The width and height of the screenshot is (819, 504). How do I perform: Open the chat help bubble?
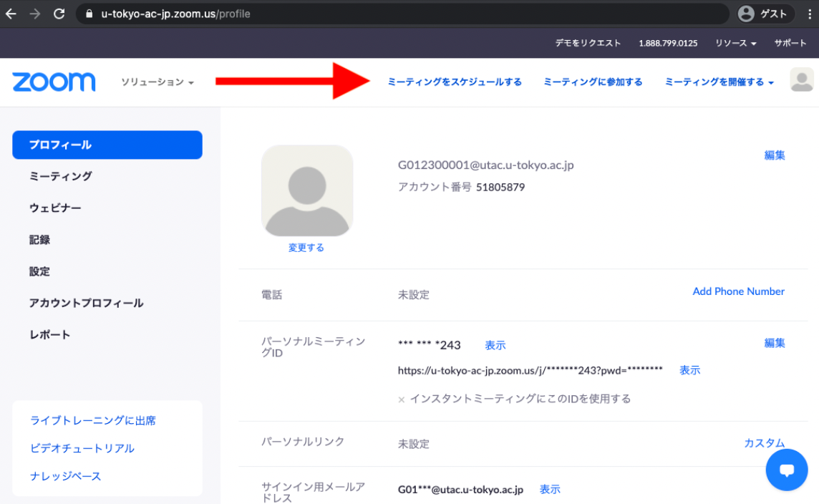point(787,470)
